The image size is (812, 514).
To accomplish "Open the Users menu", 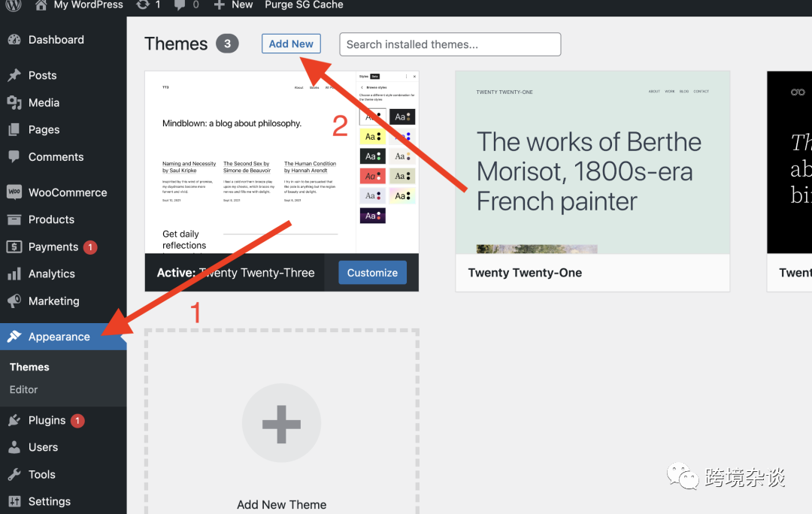I will [x=43, y=447].
